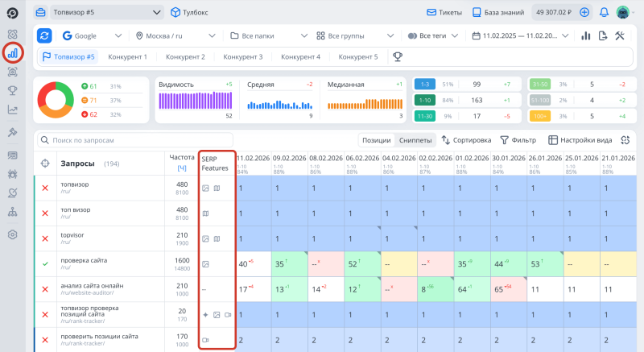Open the settings gear in the left sidebar
The image size is (644, 352).
click(x=13, y=234)
